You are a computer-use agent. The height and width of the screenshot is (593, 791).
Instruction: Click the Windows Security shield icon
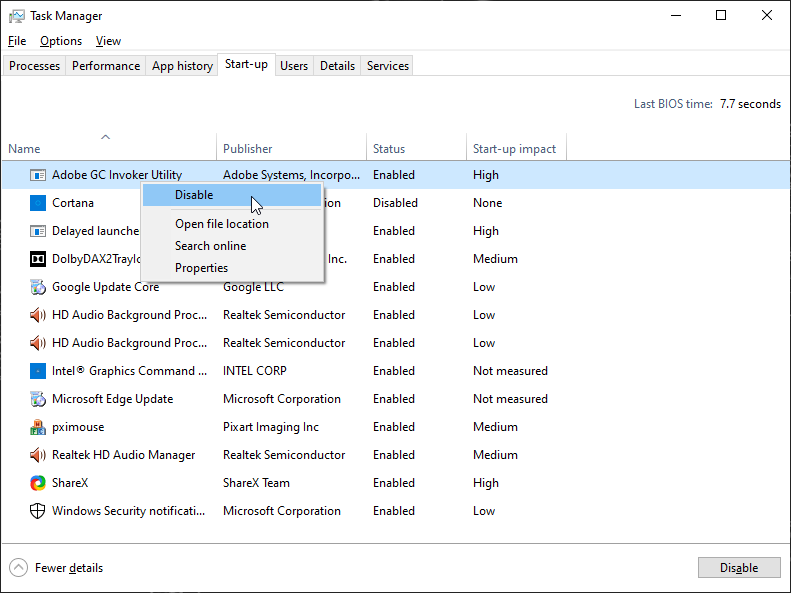click(x=38, y=511)
